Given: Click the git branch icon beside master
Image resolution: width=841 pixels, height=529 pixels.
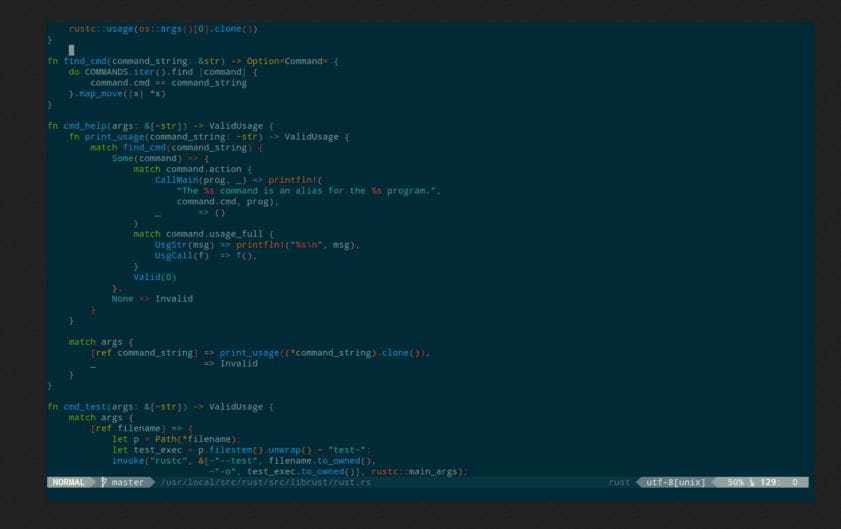Looking at the screenshot, I should click(x=104, y=482).
